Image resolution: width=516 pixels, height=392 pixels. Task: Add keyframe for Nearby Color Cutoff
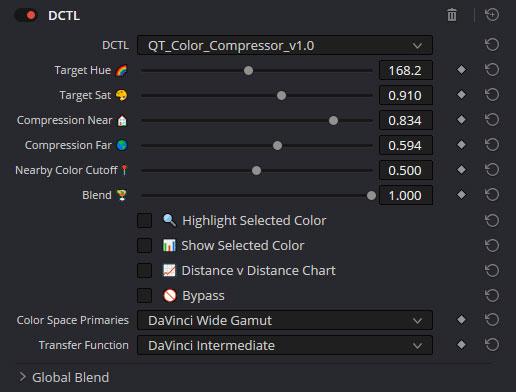coord(461,170)
